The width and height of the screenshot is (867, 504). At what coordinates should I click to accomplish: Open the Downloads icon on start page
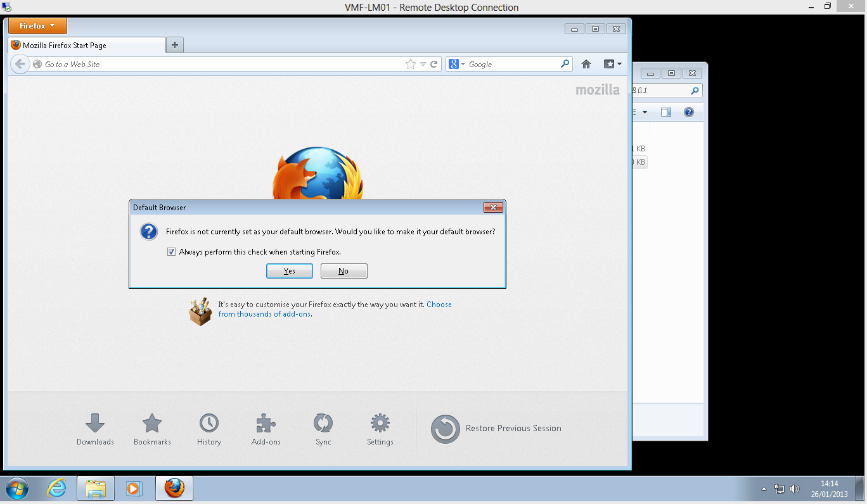(95, 424)
